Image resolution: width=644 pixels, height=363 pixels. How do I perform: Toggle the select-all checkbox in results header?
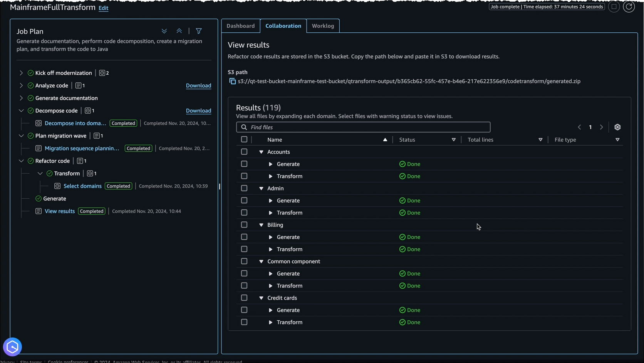pyautogui.click(x=244, y=139)
